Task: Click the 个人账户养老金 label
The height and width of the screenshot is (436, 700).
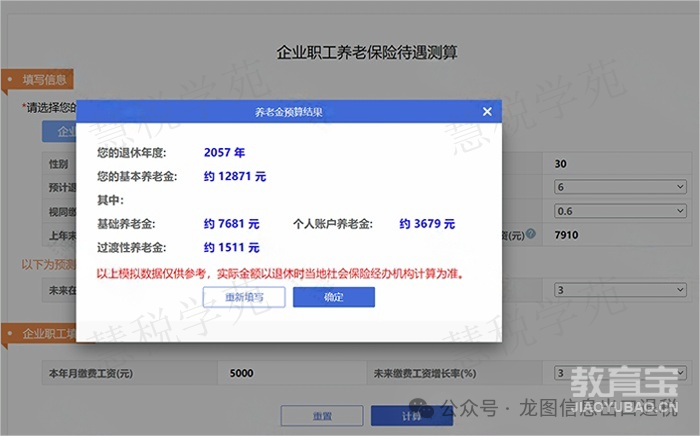Action: click(x=333, y=224)
